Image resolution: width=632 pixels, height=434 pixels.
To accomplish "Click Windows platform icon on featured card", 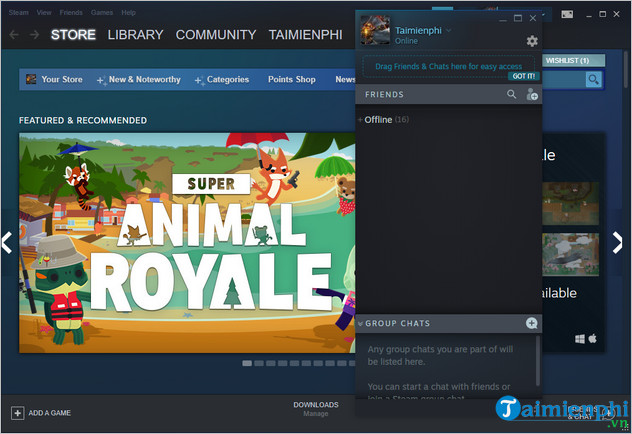I will tap(580, 339).
